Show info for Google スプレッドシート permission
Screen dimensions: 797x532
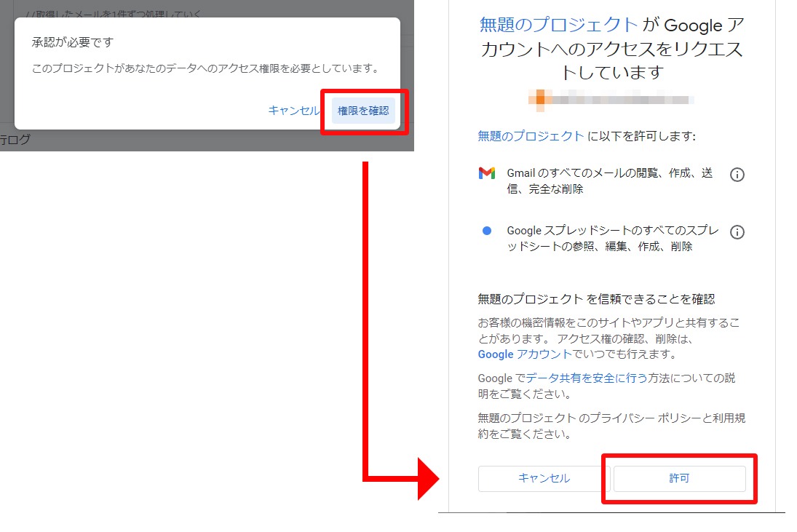[737, 232]
